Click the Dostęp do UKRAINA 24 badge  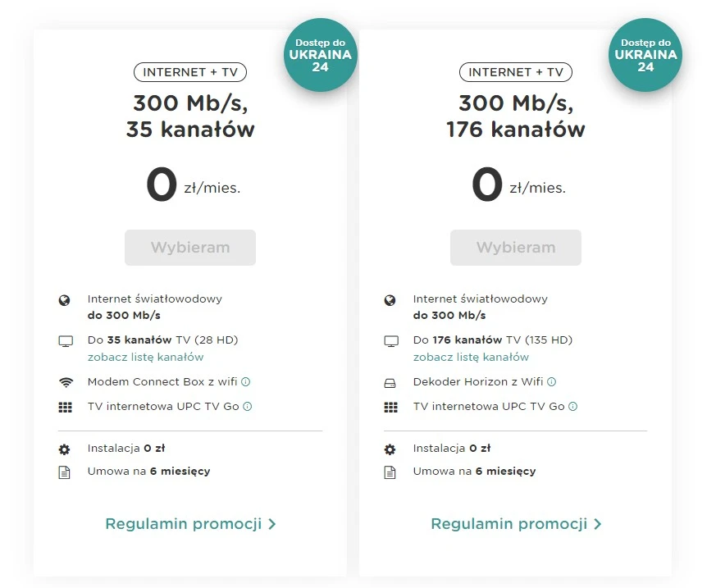pos(321,54)
